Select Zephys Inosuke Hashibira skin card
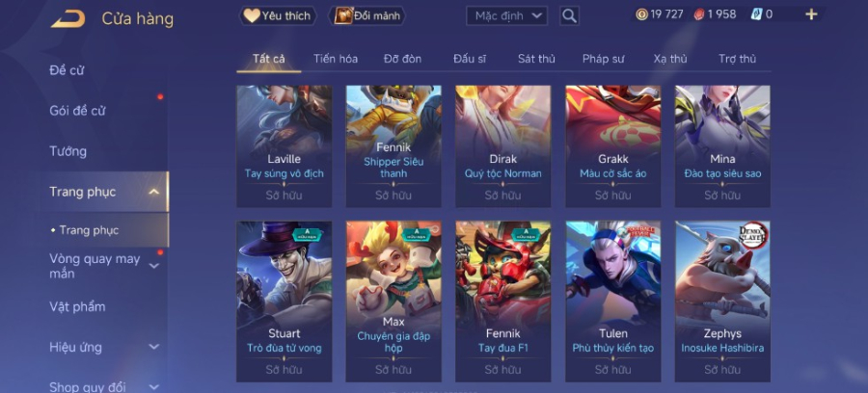The height and width of the screenshot is (393, 868). click(x=722, y=301)
